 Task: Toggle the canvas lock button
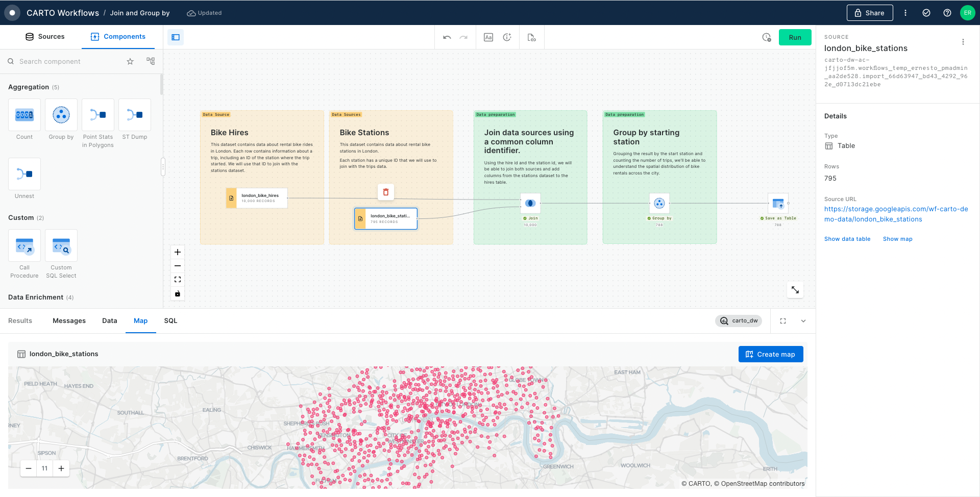point(178,293)
